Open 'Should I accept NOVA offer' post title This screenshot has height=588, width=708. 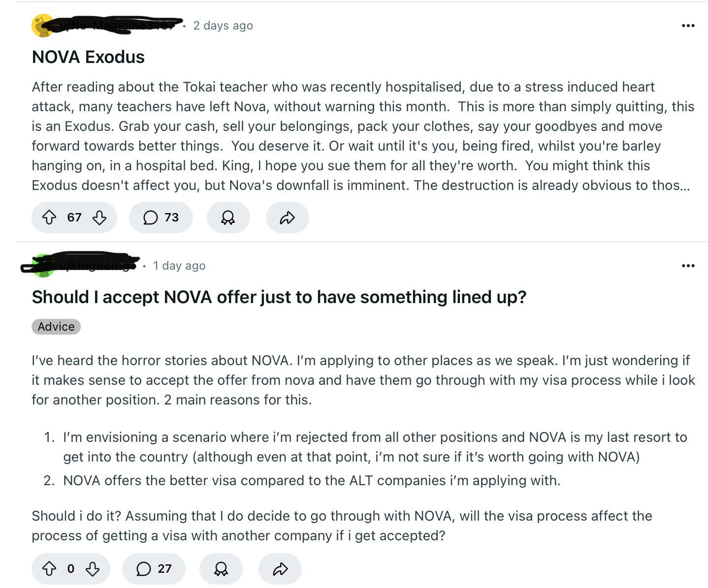279,297
